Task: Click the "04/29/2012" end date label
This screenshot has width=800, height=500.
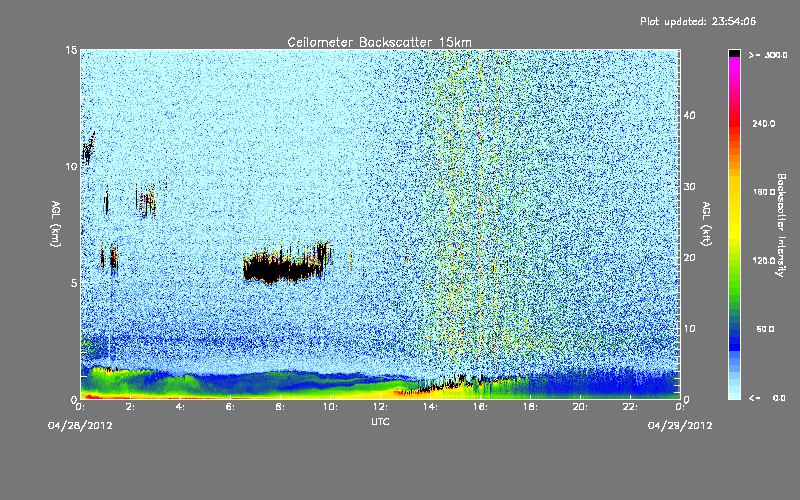Action: [x=680, y=425]
